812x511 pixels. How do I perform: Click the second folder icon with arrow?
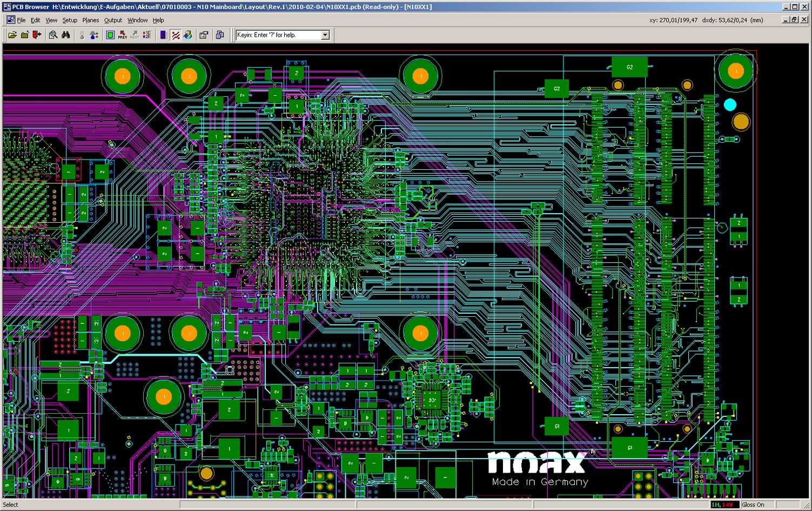(x=25, y=35)
